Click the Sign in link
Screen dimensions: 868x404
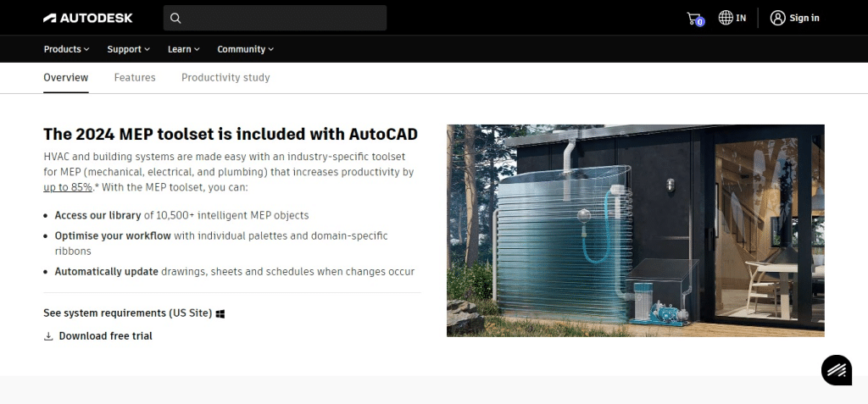(x=804, y=18)
